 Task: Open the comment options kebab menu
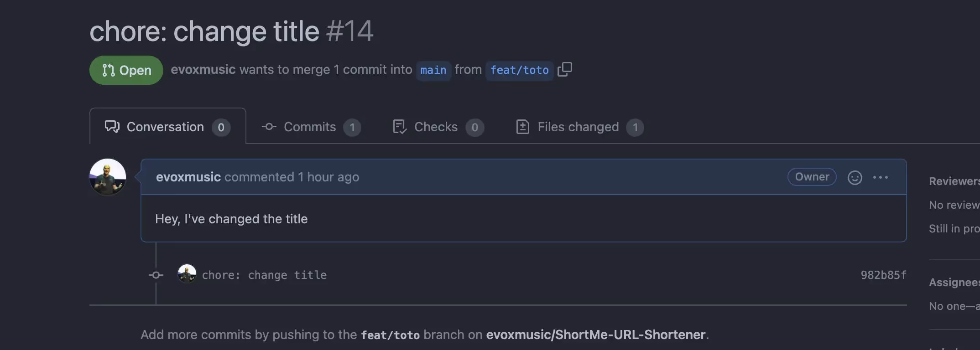880,177
